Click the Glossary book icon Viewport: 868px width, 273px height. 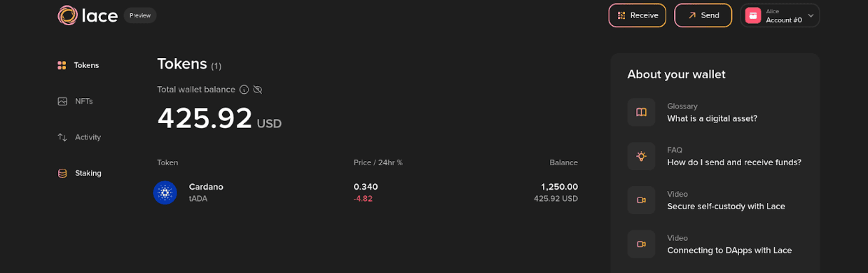click(641, 112)
